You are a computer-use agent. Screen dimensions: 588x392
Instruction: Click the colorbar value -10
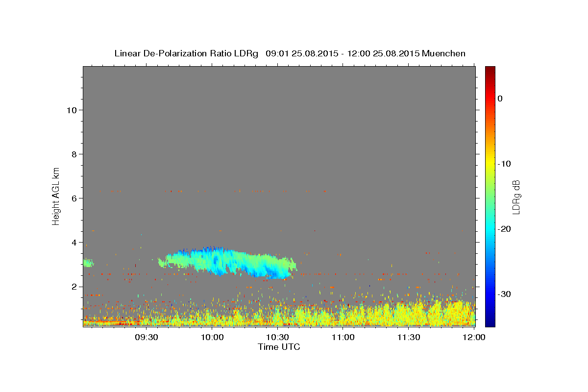click(x=505, y=164)
